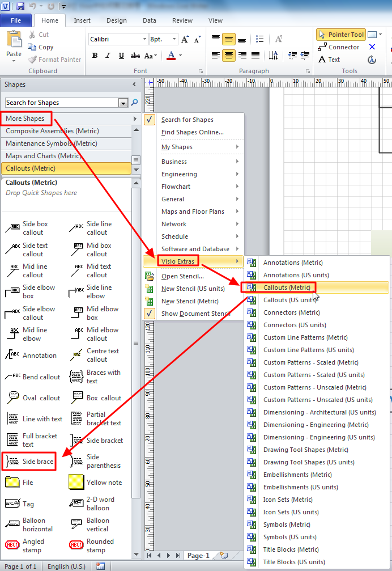Switch to the Design ribbon tab
The image size is (392, 571).
(x=117, y=20)
